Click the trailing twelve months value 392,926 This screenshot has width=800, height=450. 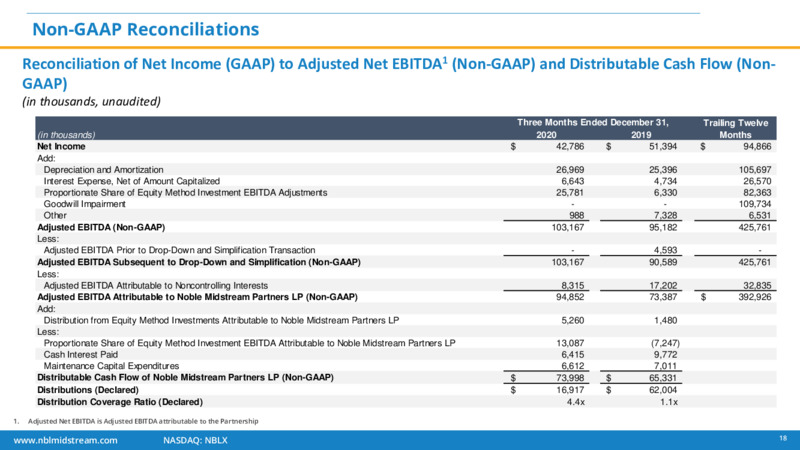point(755,297)
